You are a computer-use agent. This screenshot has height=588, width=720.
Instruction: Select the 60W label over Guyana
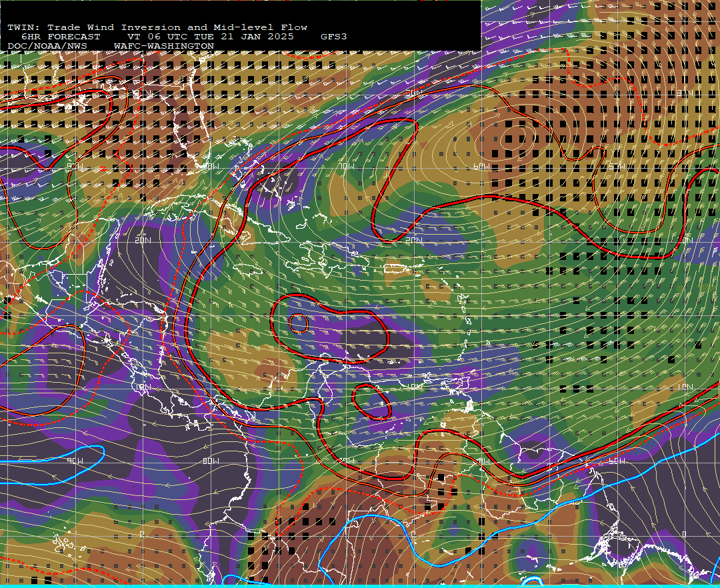click(483, 461)
